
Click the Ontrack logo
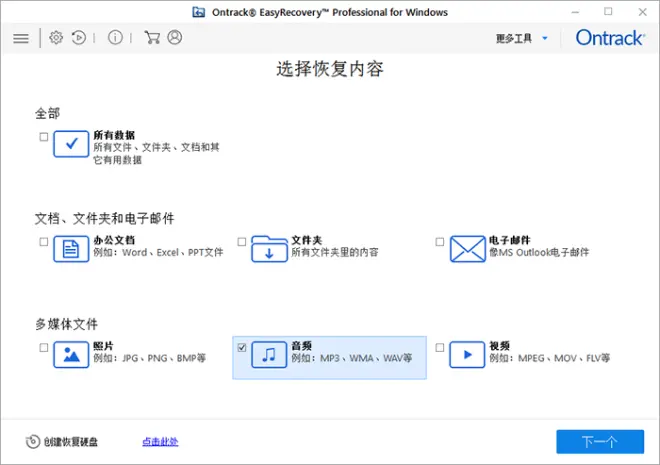610,38
